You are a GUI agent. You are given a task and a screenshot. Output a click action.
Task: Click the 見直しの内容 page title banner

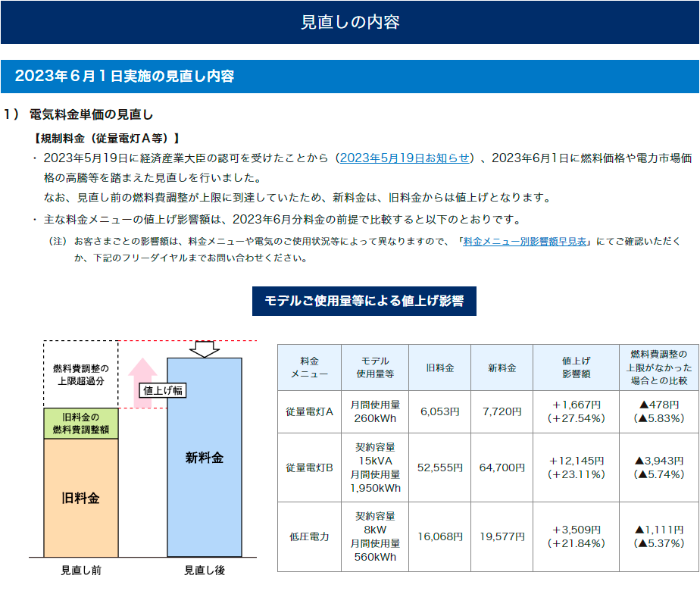(350, 22)
